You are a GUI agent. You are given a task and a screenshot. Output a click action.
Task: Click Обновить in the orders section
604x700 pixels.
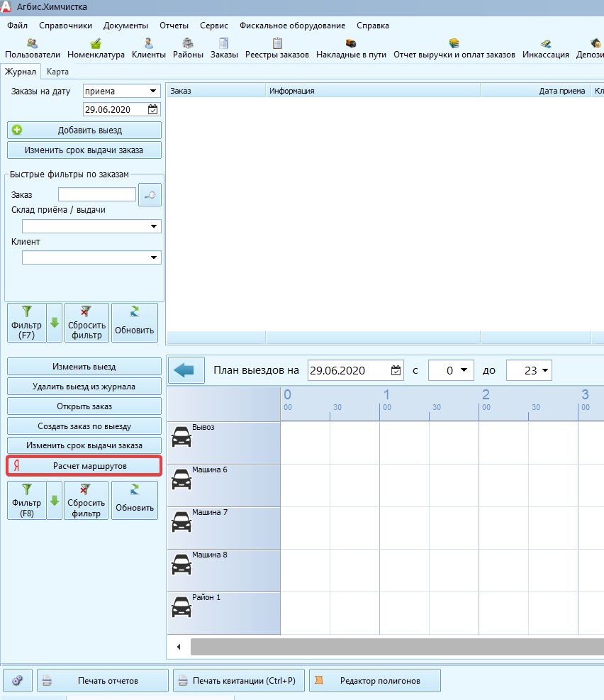(135, 323)
